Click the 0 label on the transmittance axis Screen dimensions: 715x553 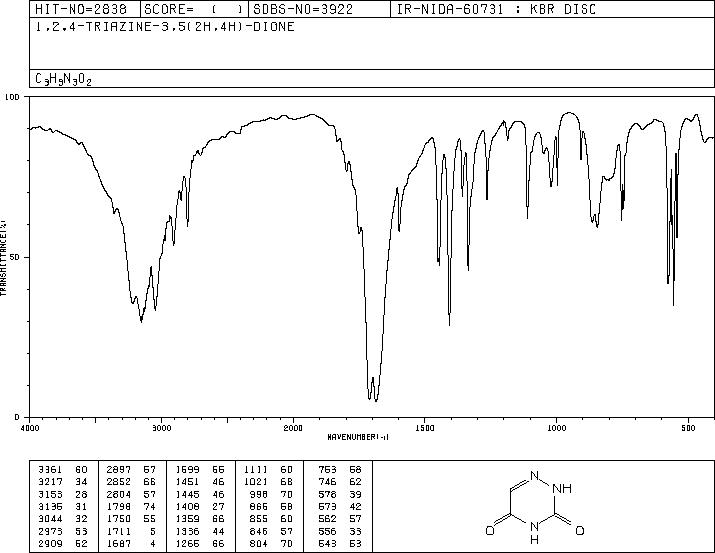(x=17, y=417)
